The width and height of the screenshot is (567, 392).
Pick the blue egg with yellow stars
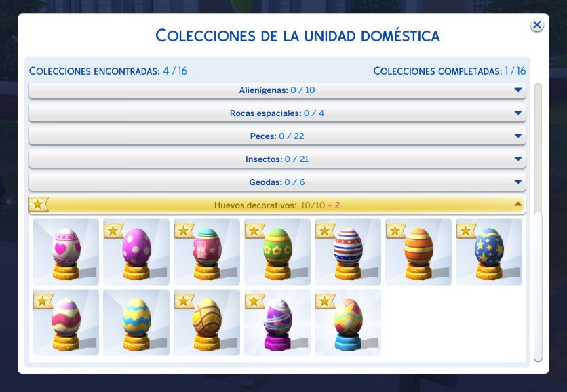coord(489,251)
